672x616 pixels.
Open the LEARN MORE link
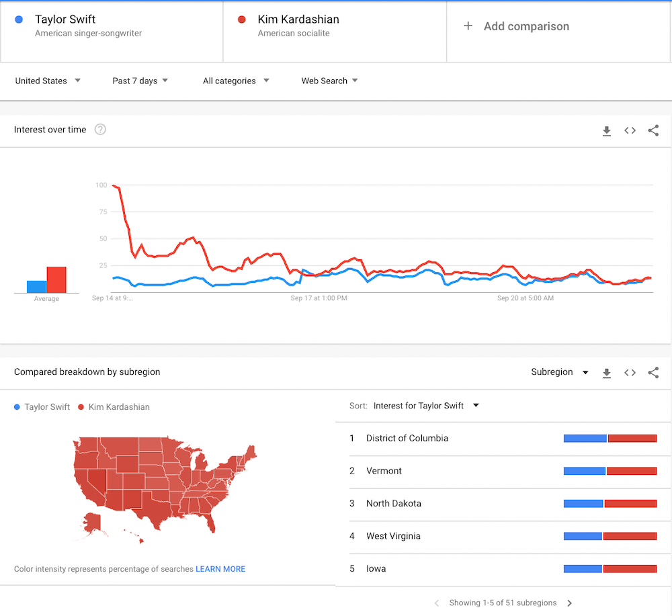[x=220, y=569]
